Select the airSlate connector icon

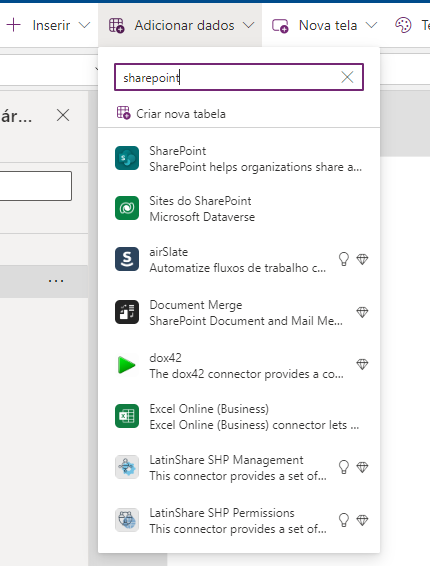coord(127,259)
